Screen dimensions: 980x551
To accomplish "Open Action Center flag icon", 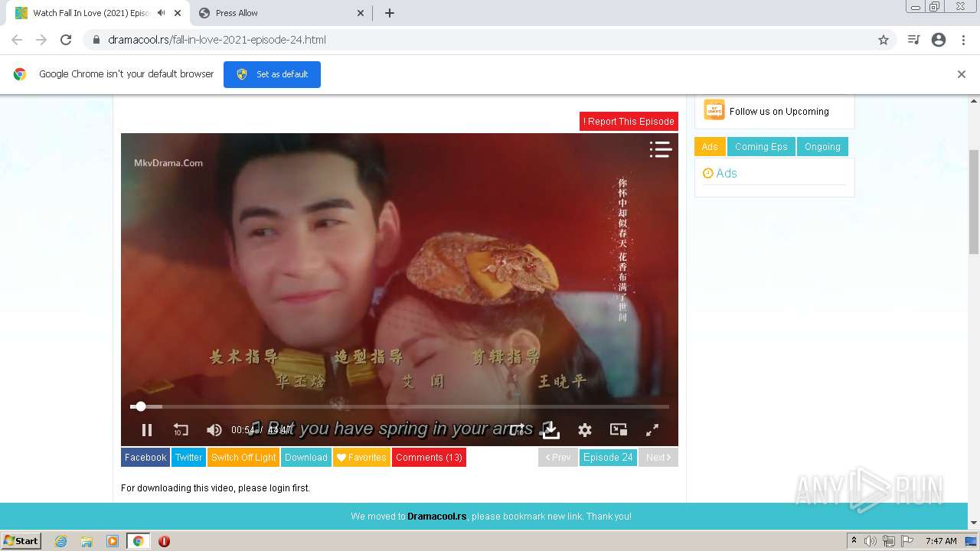I will [x=907, y=541].
